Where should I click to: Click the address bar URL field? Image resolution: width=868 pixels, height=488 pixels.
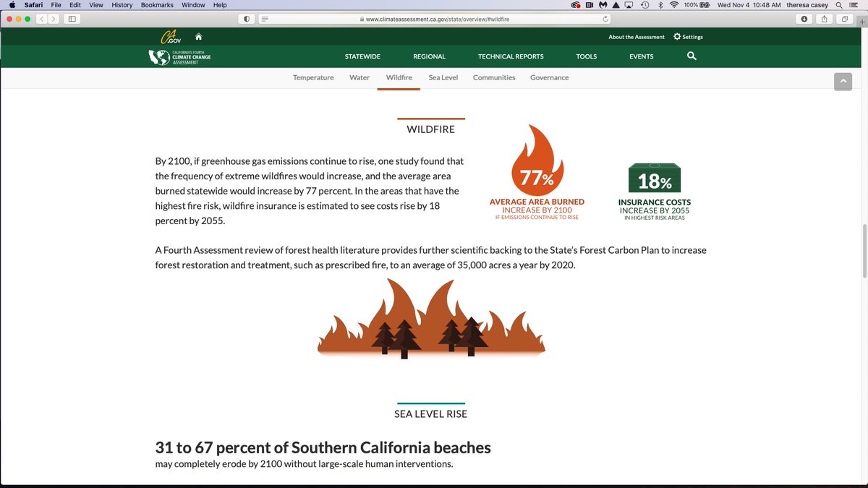[x=434, y=19]
